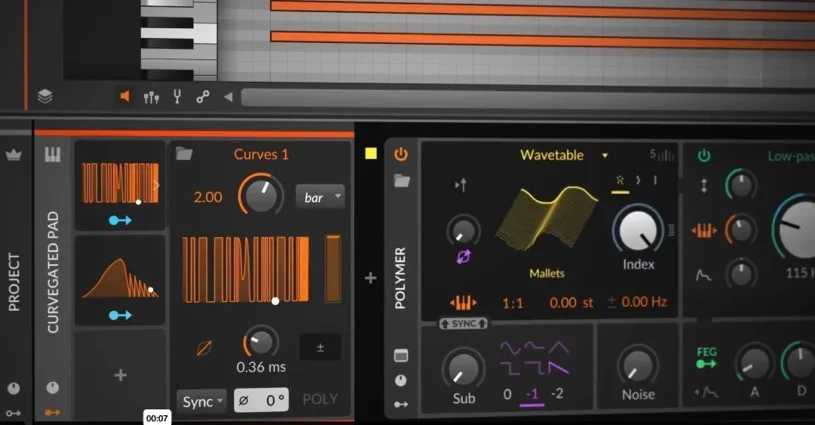Toggle the SYNC button below Wavetable
This screenshot has height=425, width=815.
(x=464, y=324)
